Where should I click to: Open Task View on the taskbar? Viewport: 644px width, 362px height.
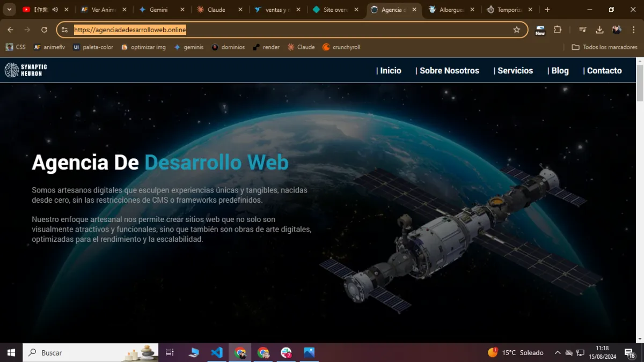click(x=170, y=353)
